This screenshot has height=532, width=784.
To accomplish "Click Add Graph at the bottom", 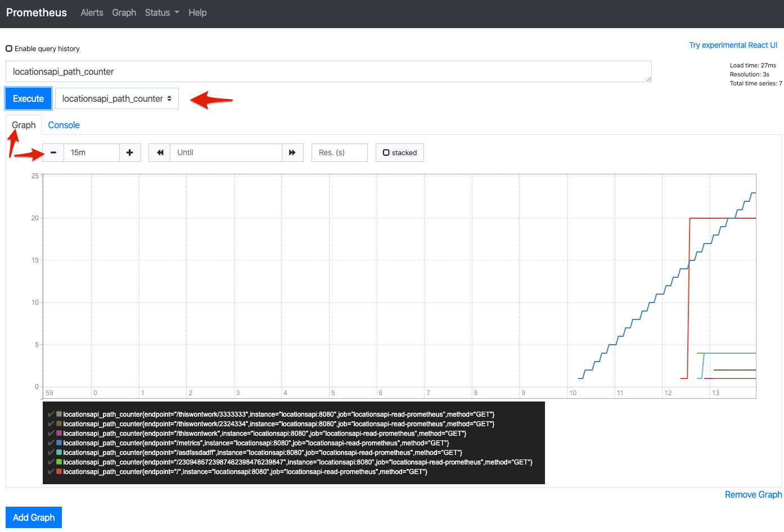I will 33,517.
